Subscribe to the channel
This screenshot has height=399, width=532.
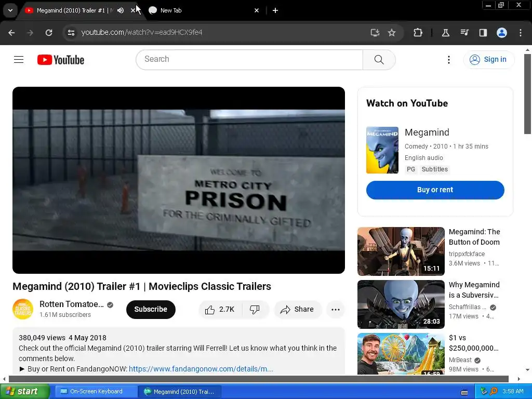pyautogui.click(x=151, y=309)
